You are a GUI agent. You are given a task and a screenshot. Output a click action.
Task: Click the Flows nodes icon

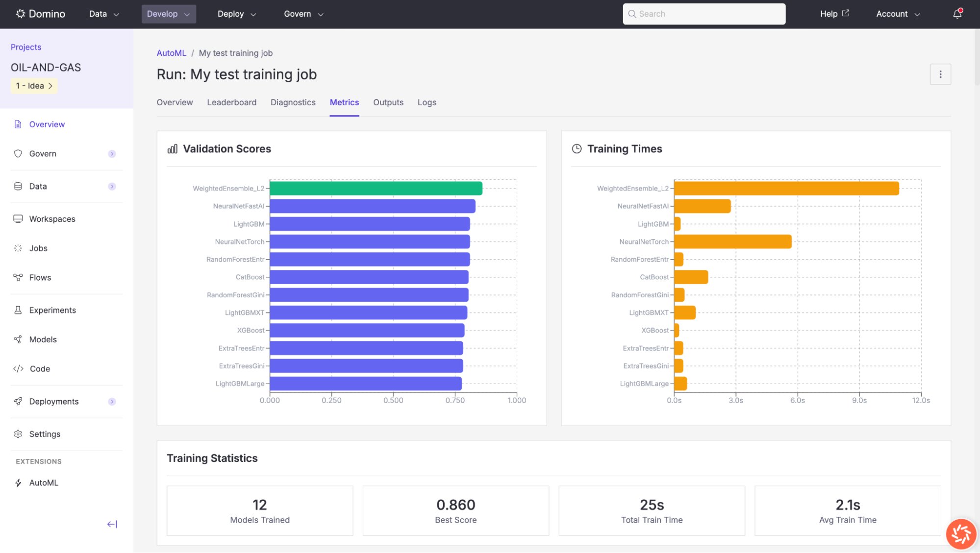click(18, 278)
